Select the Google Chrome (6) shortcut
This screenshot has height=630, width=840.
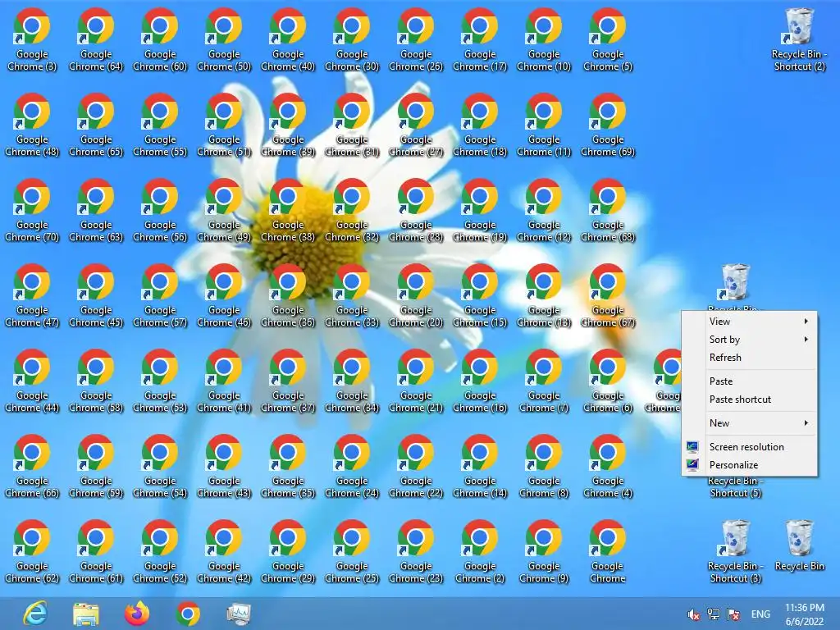point(608,381)
